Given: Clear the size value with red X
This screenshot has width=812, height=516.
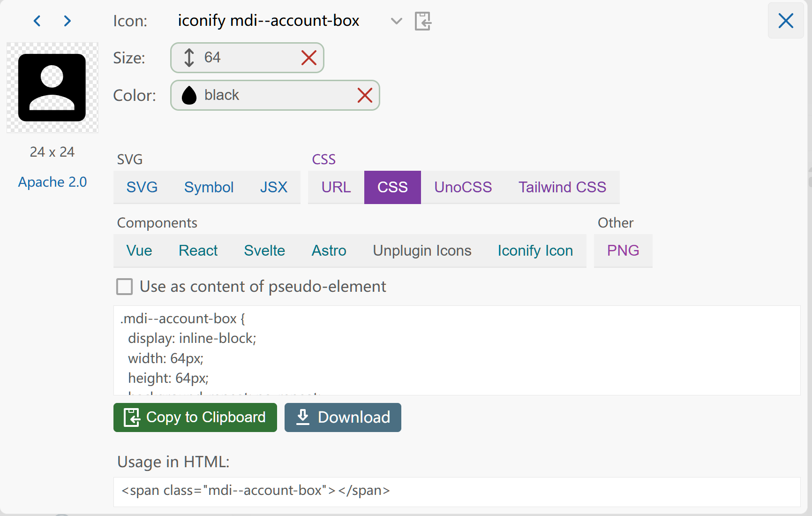Looking at the screenshot, I should click(309, 58).
